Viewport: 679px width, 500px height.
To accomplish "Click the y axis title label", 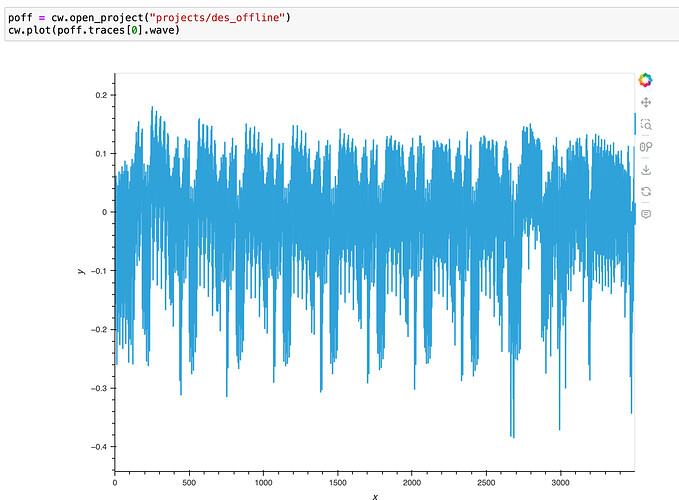I will 81,271.
